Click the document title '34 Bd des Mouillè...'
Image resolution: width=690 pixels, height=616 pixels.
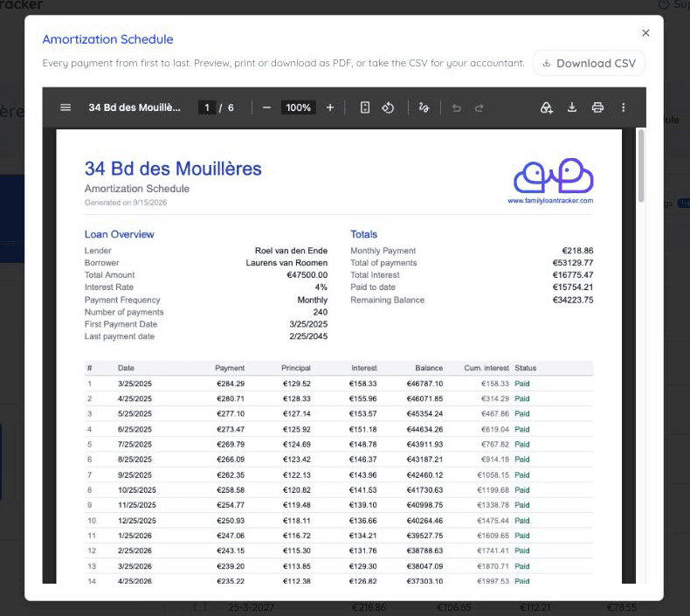click(x=135, y=107)
